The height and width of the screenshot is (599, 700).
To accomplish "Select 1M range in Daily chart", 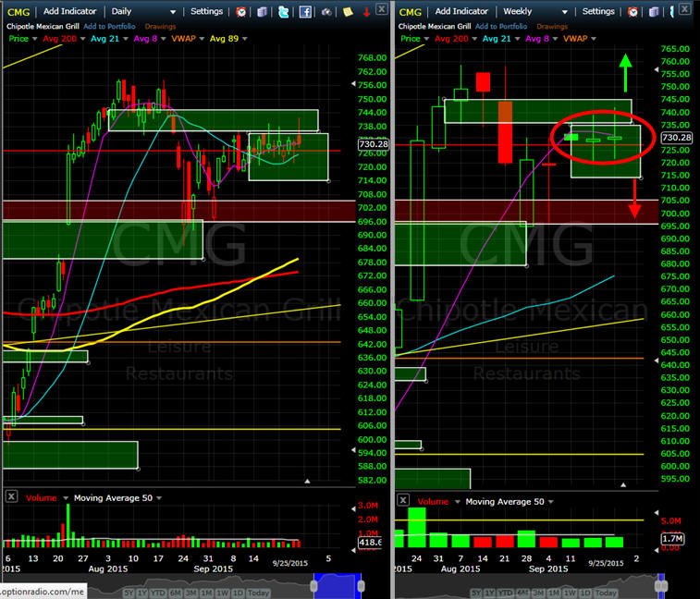I will point(207,593).
